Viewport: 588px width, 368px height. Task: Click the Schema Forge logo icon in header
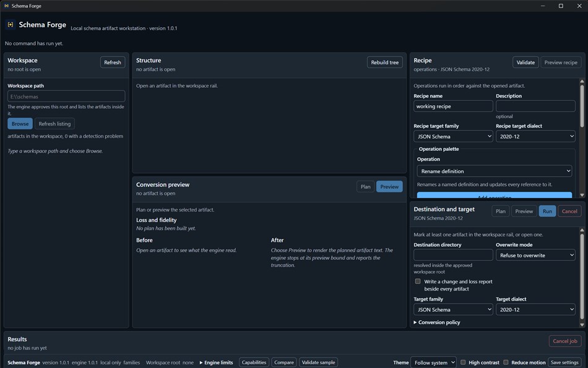click(11, 25)
